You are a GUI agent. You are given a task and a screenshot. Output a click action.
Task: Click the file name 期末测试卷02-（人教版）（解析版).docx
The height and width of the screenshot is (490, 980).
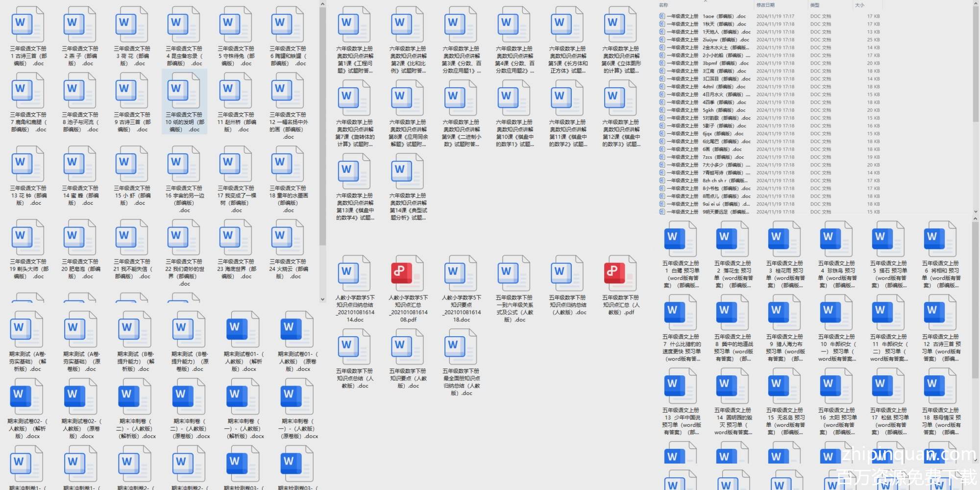27,429
